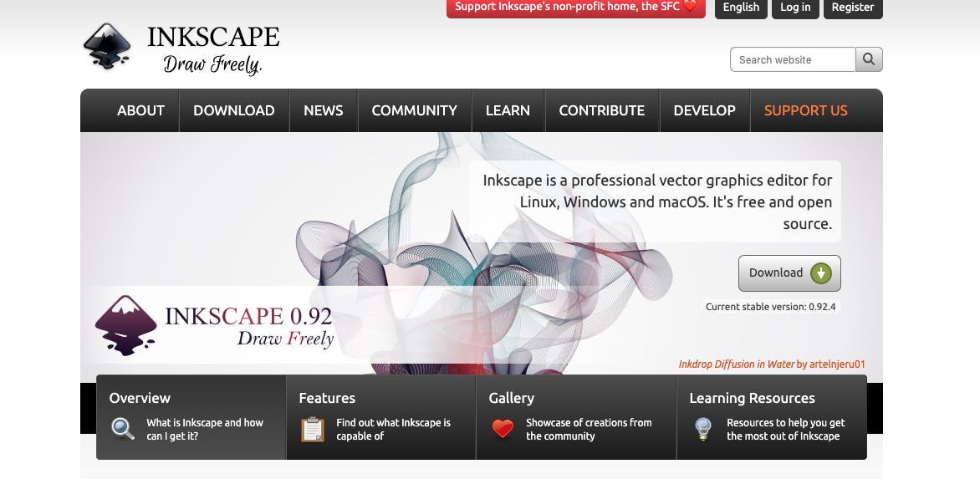This screenshot has width=980, height=479.
Task: Click the magnifier icon under Overview
Action: tap(122, 429)
